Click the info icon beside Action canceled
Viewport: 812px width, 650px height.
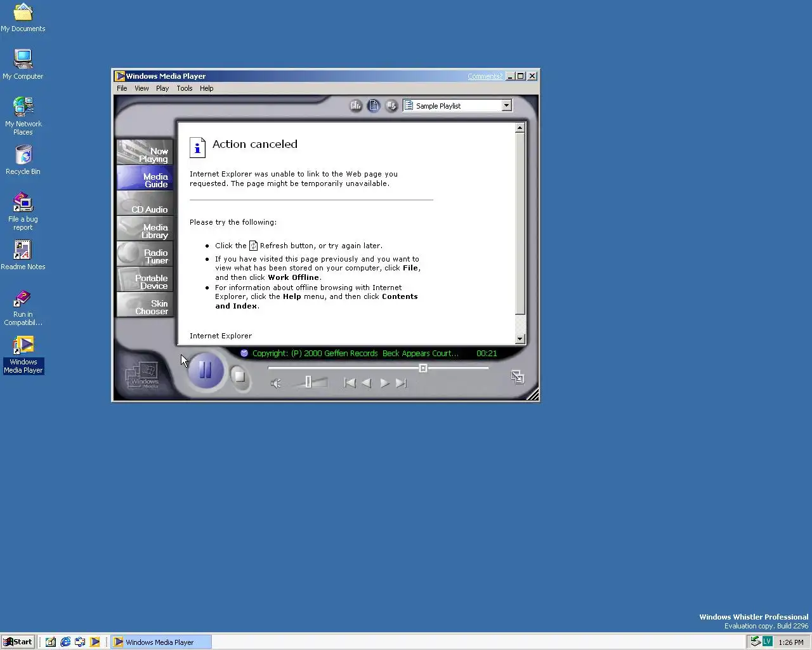197,147
